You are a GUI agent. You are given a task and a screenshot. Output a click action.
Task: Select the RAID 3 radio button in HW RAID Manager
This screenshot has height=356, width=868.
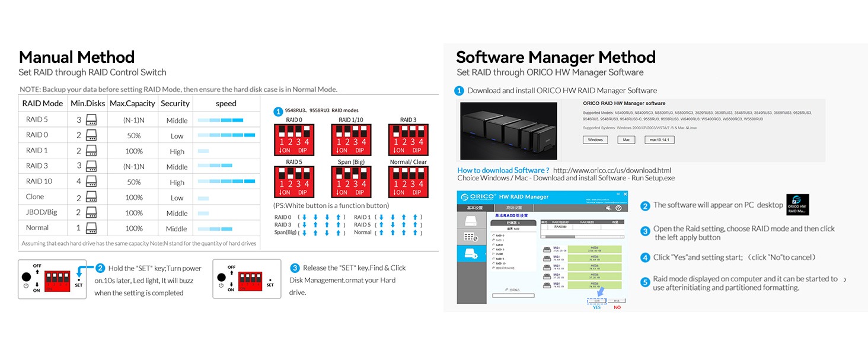(x=493, y=249)
